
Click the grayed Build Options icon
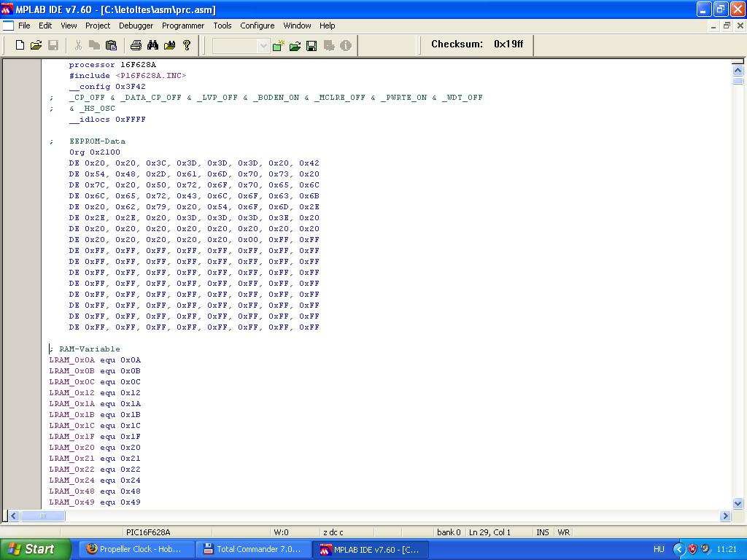click(329, 46)
